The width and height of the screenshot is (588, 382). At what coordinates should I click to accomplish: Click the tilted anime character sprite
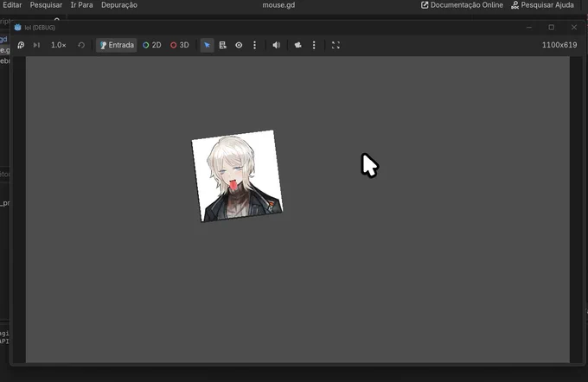coord(237,175)
